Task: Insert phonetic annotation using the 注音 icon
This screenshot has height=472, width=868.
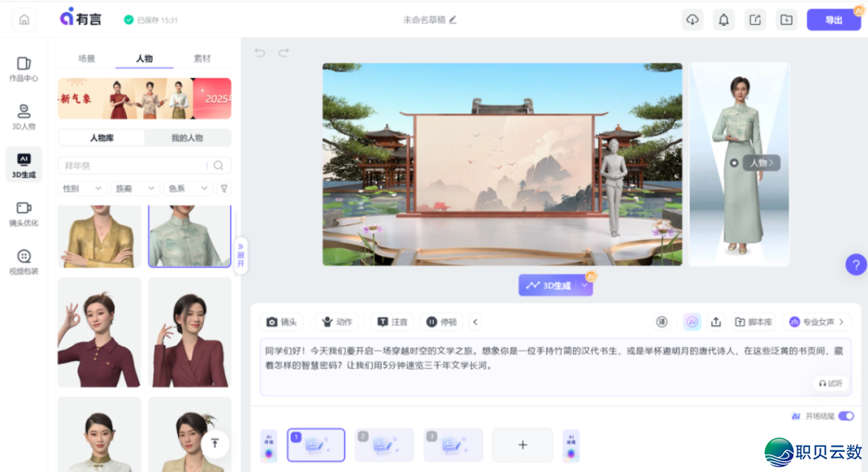Action: coord(391,321)
